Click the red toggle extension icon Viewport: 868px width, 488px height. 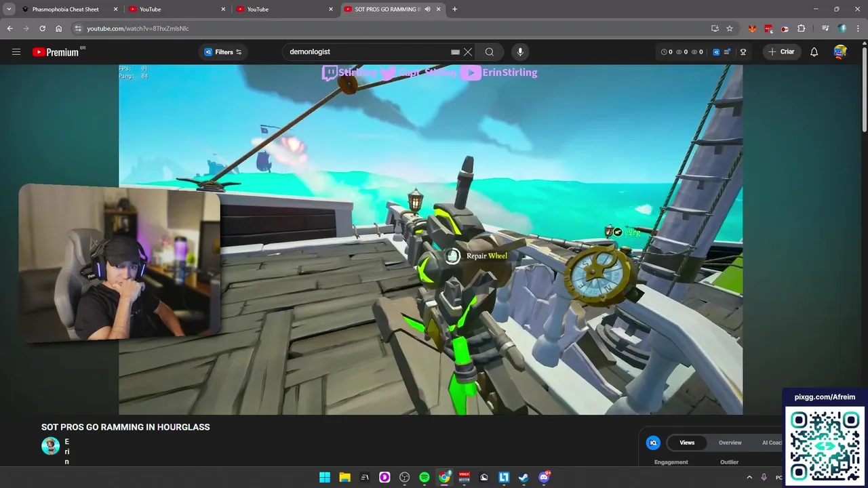[x=785, y=28]
